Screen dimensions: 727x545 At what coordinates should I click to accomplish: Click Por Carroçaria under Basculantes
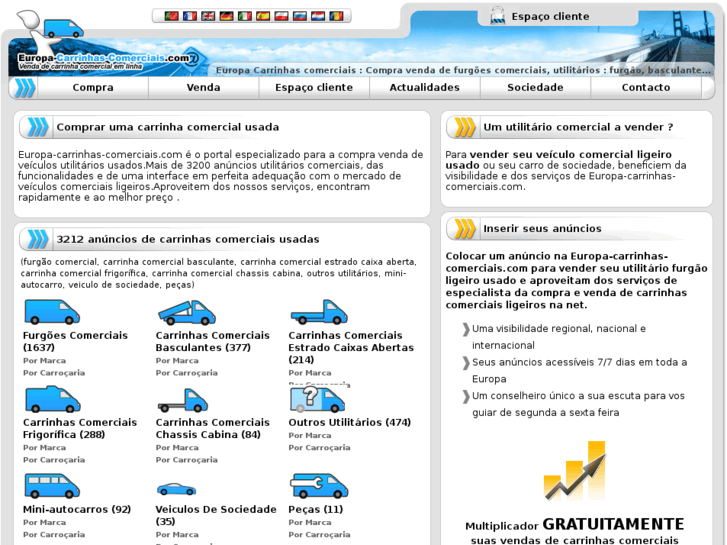tap(186, 372)
